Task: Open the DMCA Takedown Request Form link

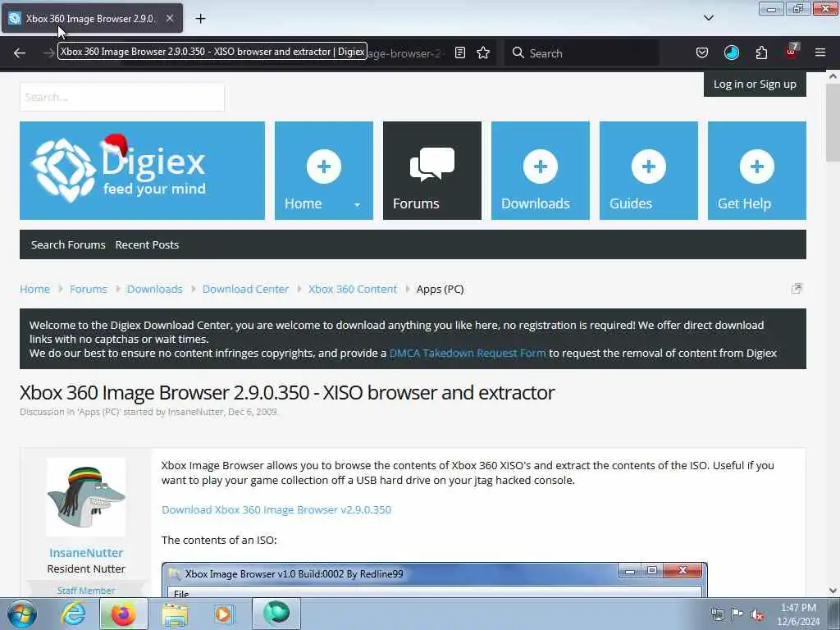Action: coord(467,353)
